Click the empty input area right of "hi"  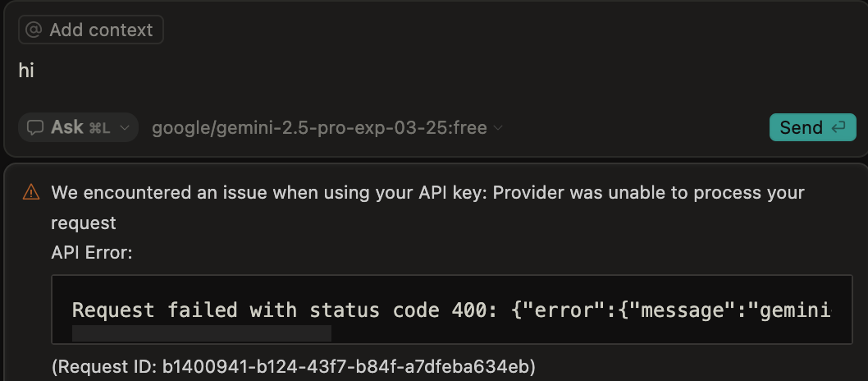tap(443, 71)
